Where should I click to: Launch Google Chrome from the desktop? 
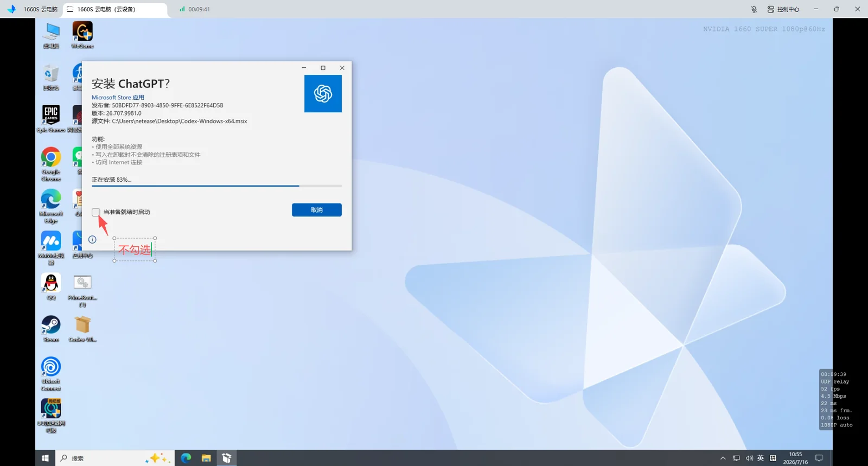(51, 164)
